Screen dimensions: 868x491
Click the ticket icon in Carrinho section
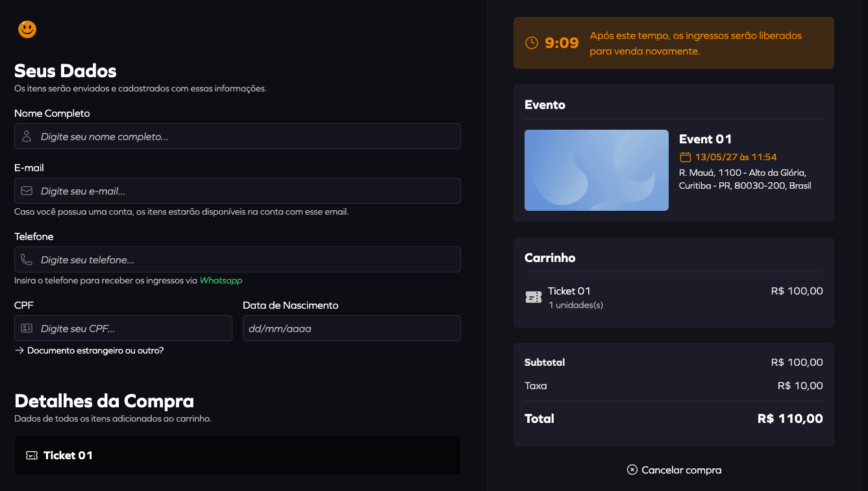pyautogui.click(x=533, y=297)
